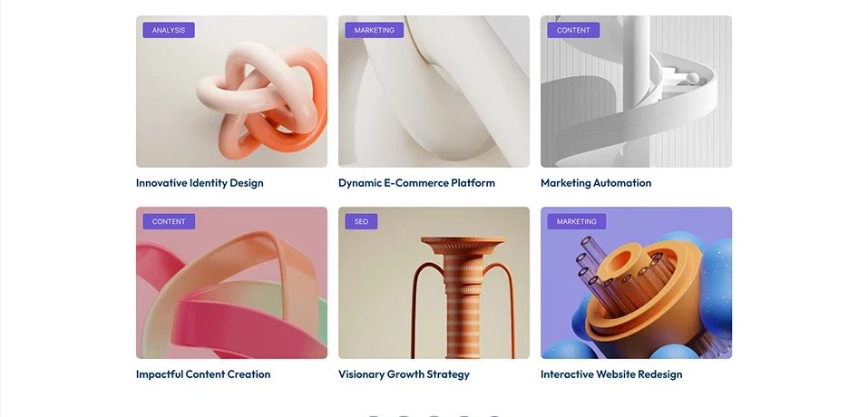Click the SEO tag on Visionary Growth card
The height and width of the screenshot is (417, 868).
tap(361, 221)
